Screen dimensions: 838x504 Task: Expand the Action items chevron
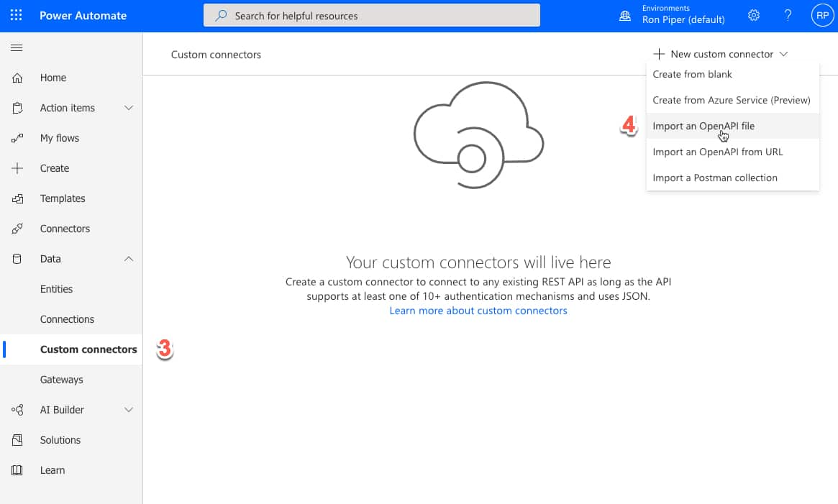(129, 108)
